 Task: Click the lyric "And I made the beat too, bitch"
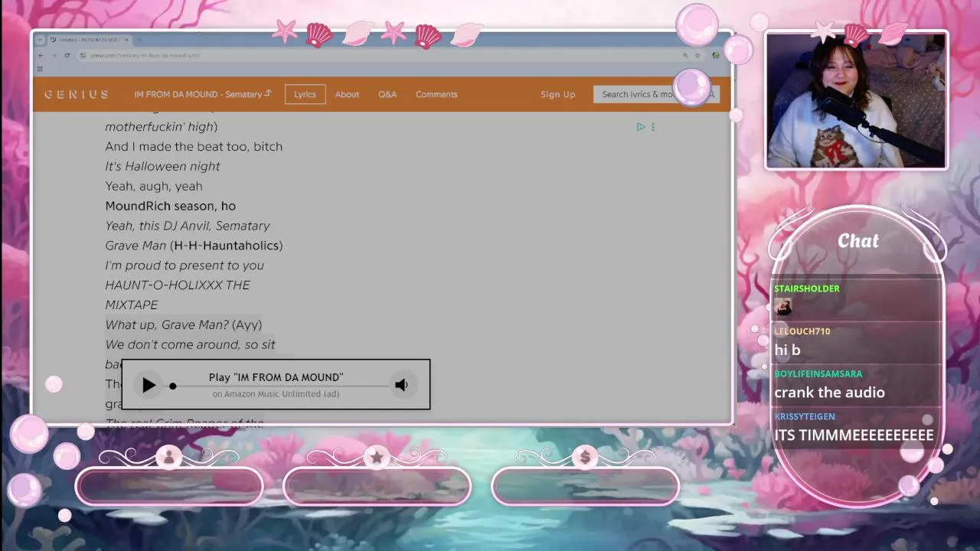[194, 146]
